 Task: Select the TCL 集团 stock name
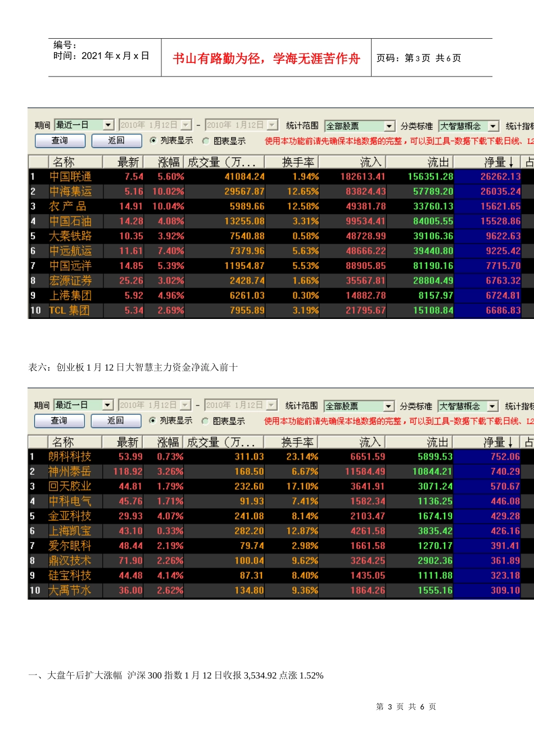(69, 310)
